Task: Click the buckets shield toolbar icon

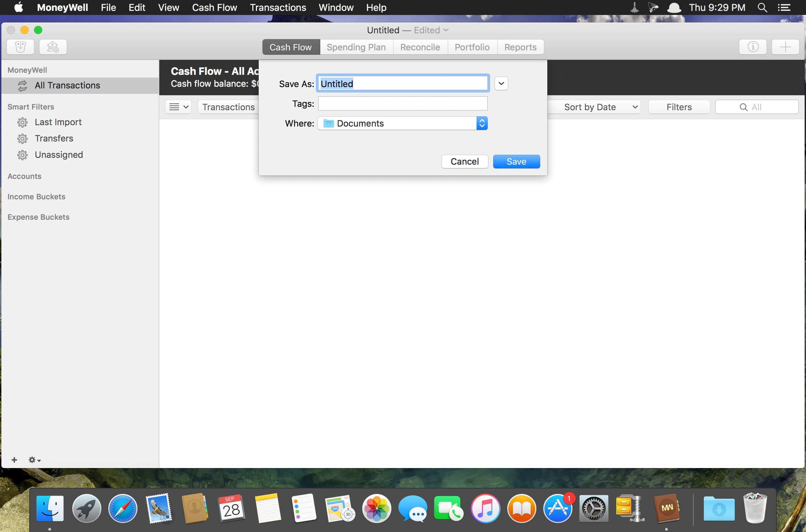Action: click(20, 47)
